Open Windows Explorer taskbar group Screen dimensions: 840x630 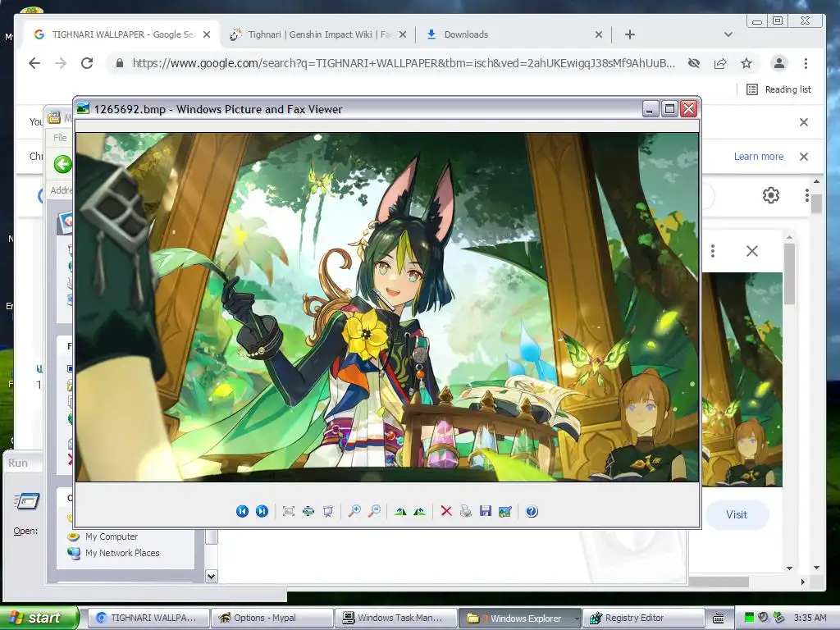click(x=519, y=618)
